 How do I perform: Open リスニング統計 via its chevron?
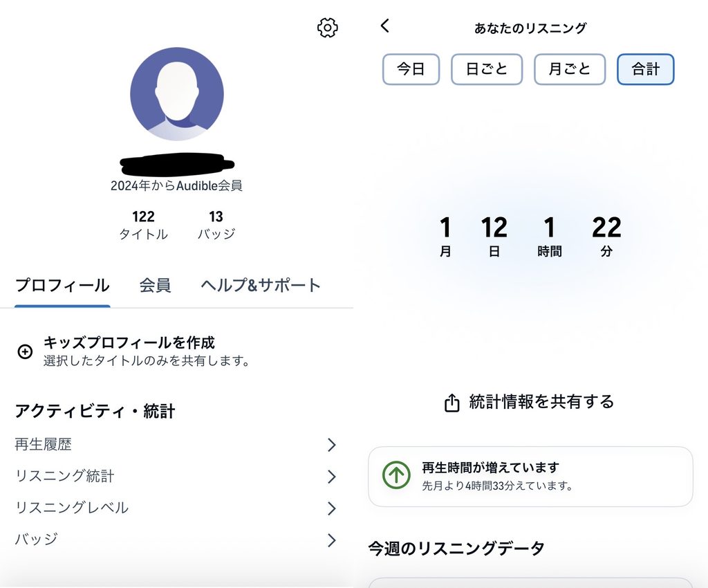(x=332, y=477)
